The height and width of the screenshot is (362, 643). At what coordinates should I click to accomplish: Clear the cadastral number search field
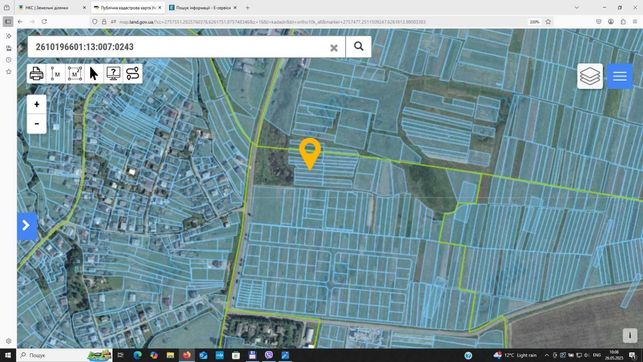334,48
